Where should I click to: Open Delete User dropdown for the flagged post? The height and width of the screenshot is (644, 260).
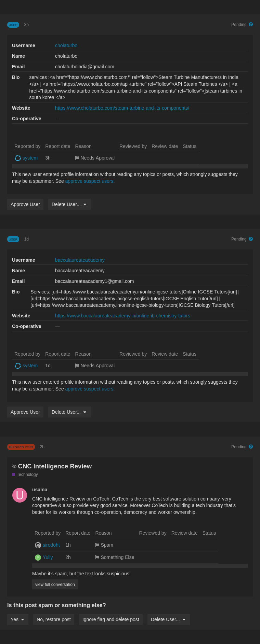(x=168, y=619)
